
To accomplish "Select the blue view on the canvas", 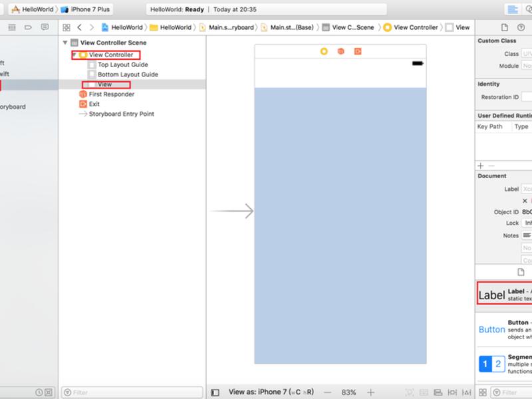I will [340, 225].
